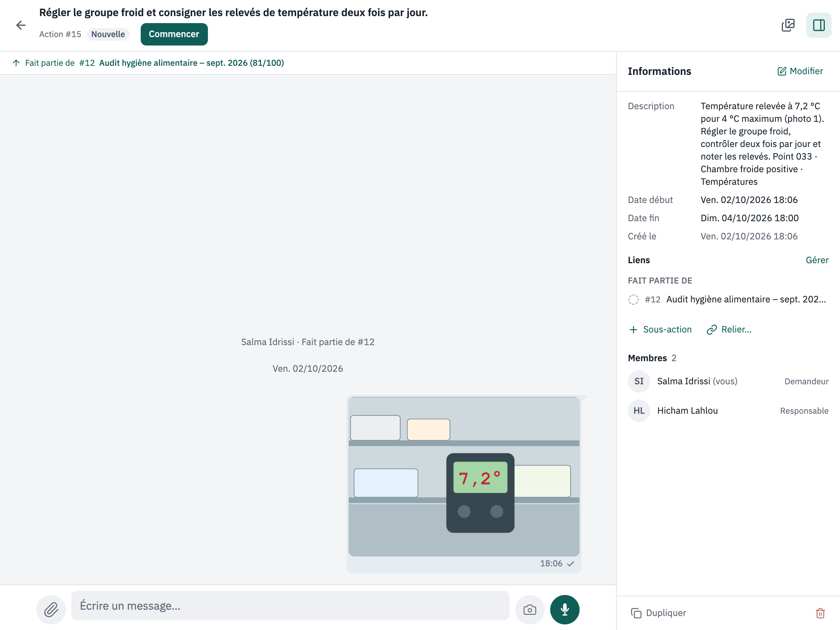This screenshot has height=630, width=840.
Task: Click the action title in header
Action: click(x=233, y=13)
